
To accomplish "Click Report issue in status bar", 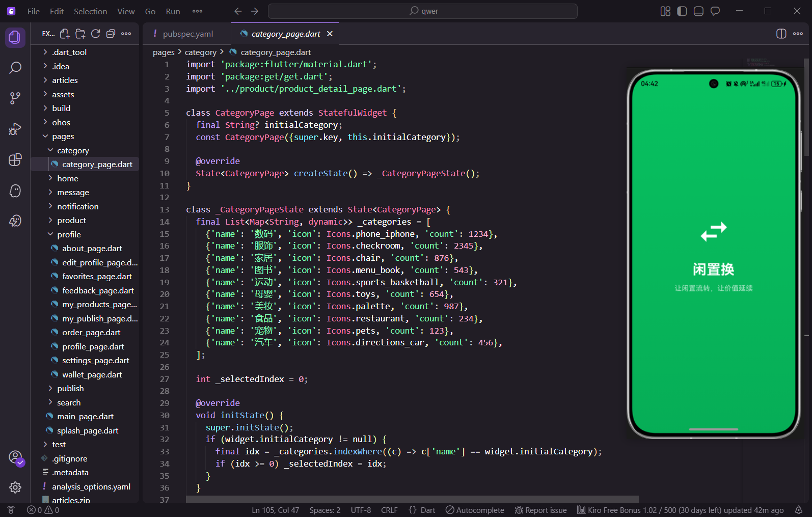I will (540, 510).
